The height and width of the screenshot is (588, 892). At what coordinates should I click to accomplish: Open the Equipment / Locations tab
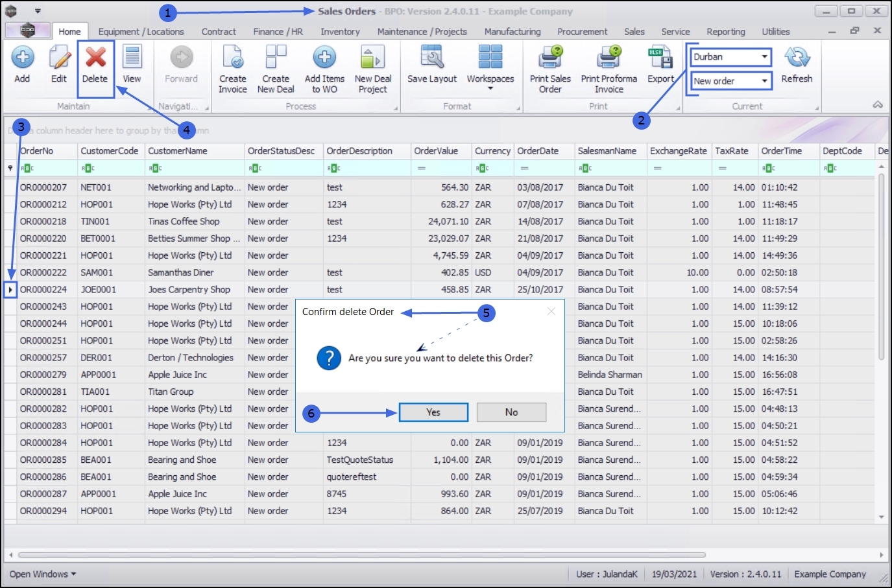tap(141, 31)
